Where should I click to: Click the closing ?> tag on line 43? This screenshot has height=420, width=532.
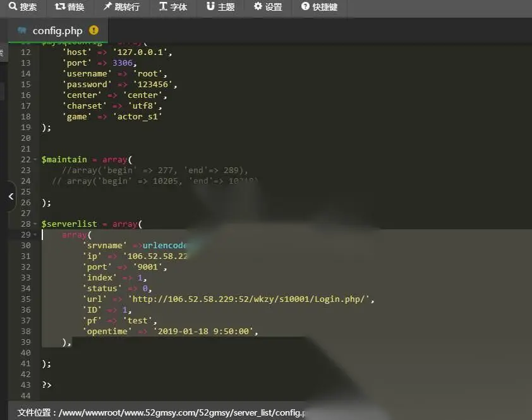[47, 385]
